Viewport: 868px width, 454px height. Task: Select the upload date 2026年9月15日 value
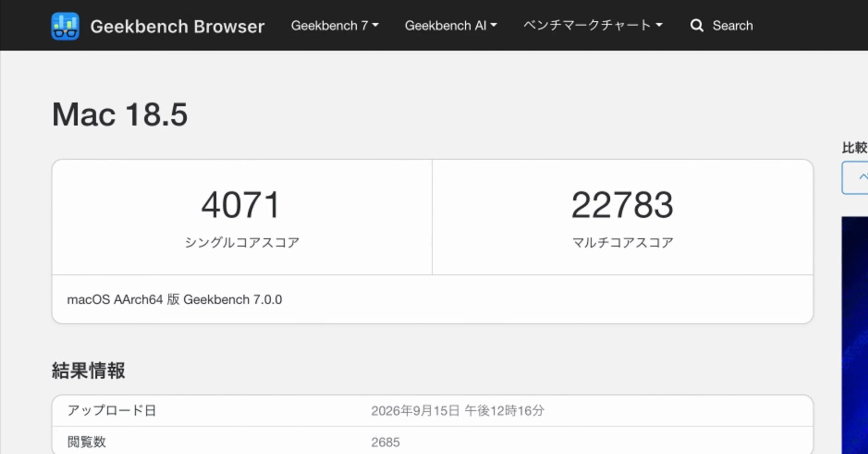tap(458, 411)
